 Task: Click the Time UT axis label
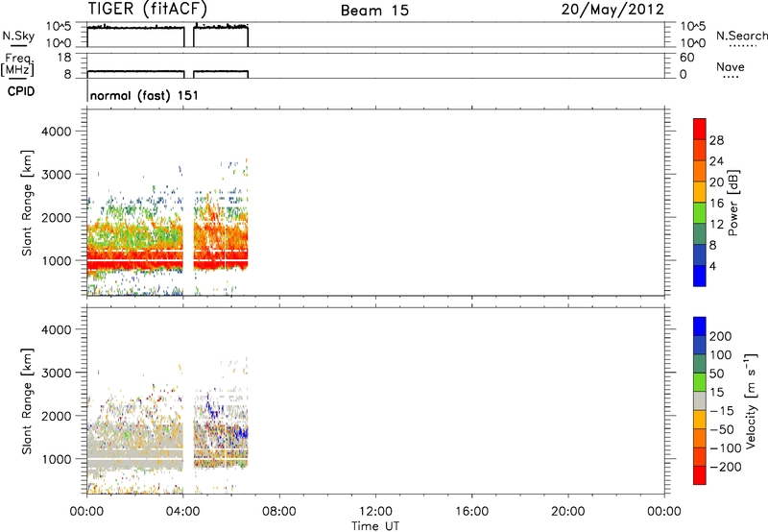click(x=375, y=526)
